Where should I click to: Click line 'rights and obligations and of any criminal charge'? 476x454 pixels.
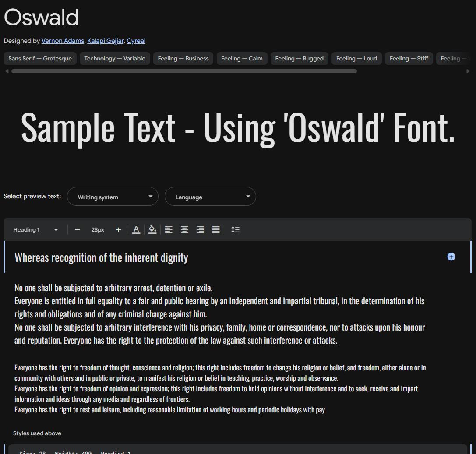click(x=110, y=314)
